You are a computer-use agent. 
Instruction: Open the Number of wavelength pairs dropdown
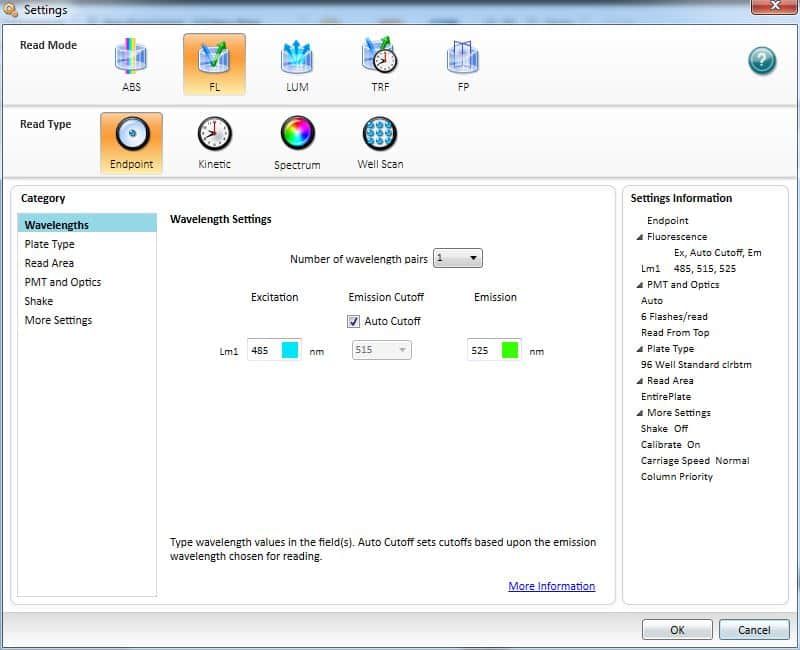pos(458,258)
